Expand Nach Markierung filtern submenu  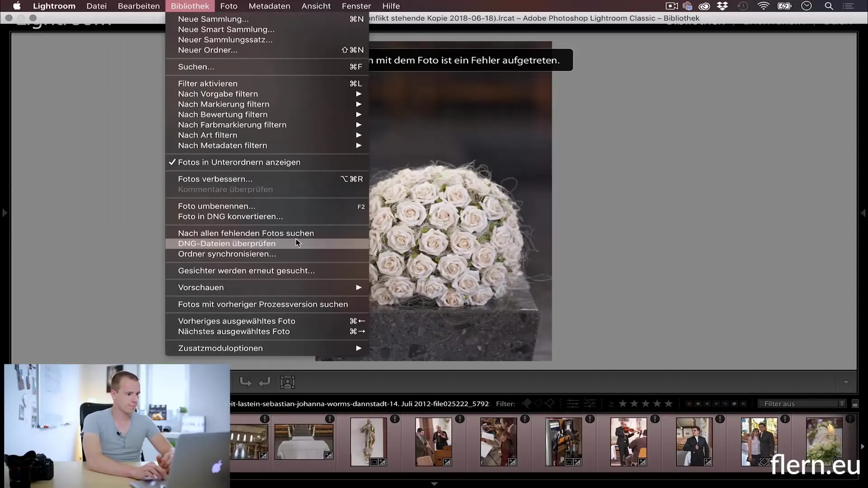(267, 104)
